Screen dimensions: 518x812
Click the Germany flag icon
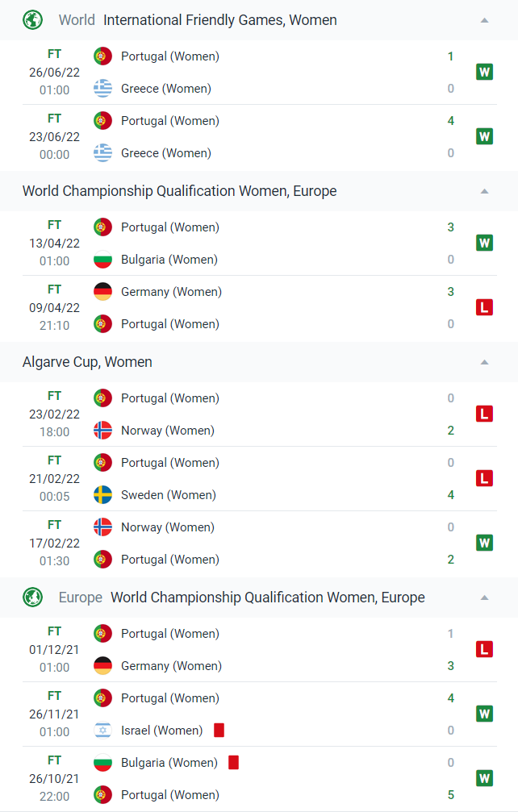point(102,291)
